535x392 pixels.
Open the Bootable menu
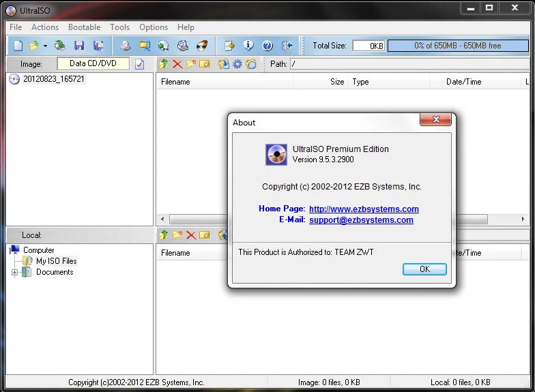[85, 27]
